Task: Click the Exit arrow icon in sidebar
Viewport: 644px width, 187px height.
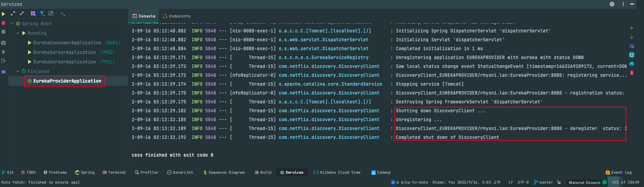Action: click(3, 61)
